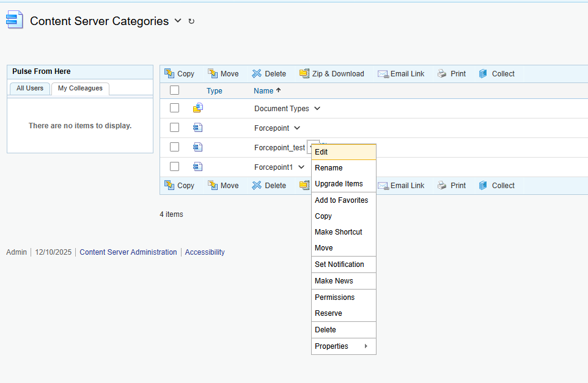The height and width of the screenshot is (383, 588).
Task: Click the Document Types folder icon
Action: pyautogui.click(x=197, y=108)
